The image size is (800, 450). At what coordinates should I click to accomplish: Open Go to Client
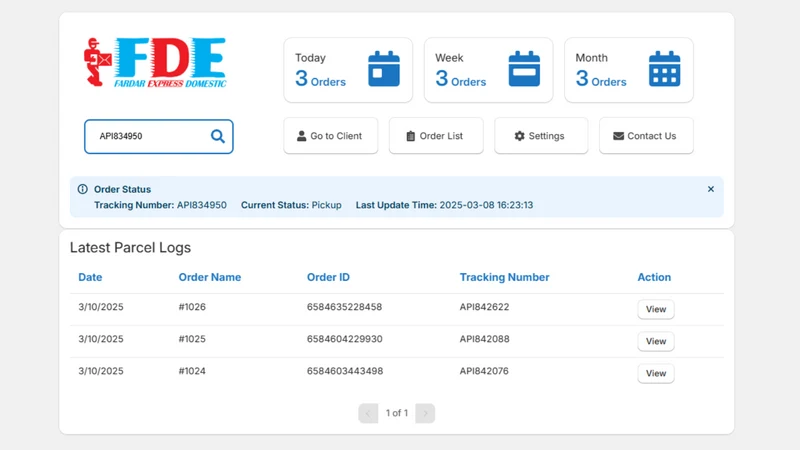tap(331, 136)
